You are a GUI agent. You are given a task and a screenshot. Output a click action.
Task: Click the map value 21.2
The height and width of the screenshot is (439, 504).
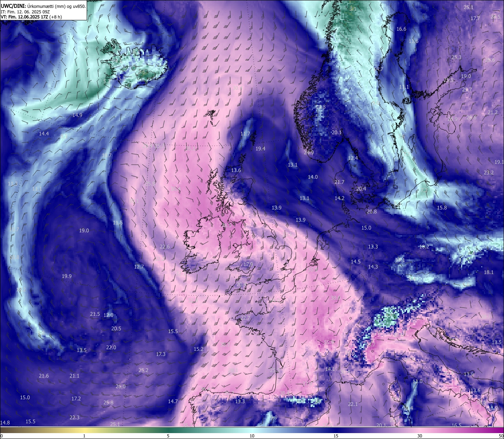493,113
